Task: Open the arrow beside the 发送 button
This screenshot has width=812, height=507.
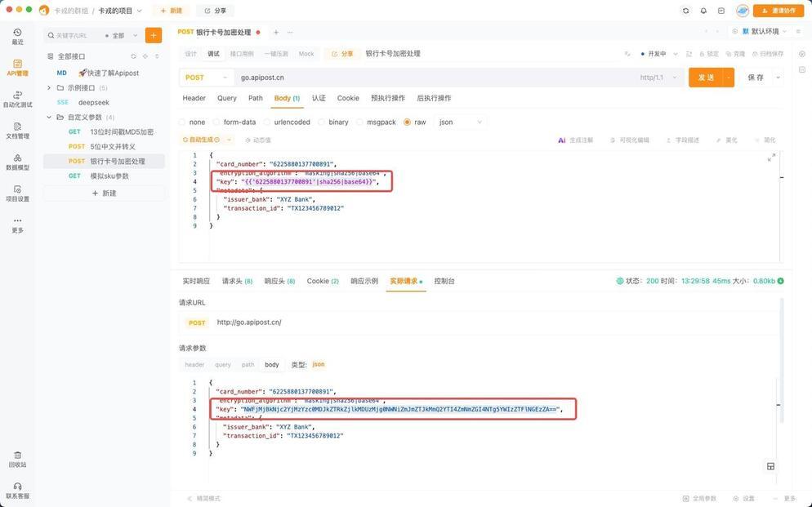Action: pos(729,78)
